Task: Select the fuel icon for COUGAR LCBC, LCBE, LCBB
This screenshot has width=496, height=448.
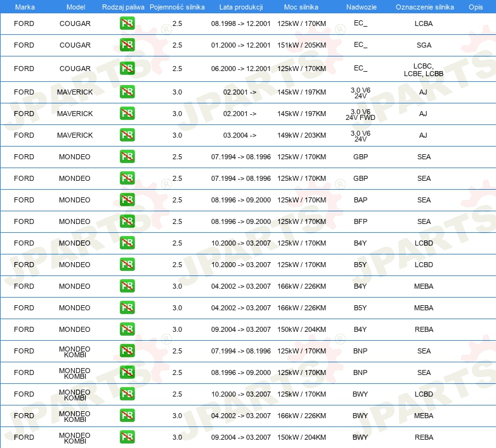Action: point(127,69)
